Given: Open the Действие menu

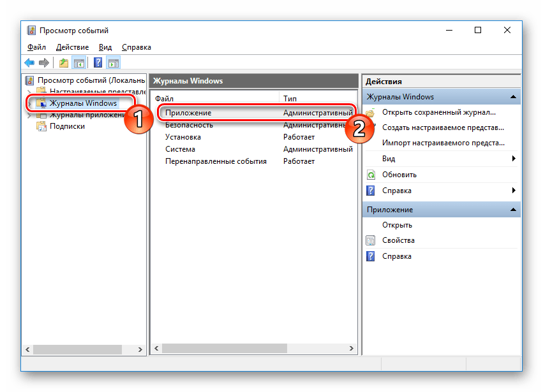Looking at the screenshot, I should point(71,47).
